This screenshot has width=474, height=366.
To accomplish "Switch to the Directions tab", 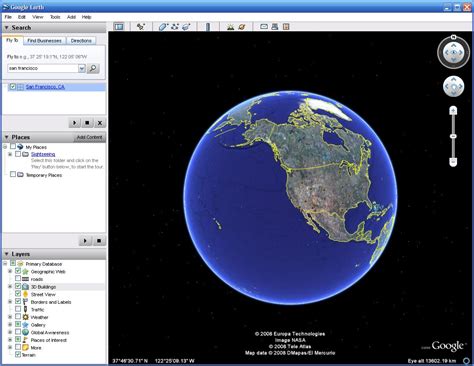I will (x=81, y=41).
